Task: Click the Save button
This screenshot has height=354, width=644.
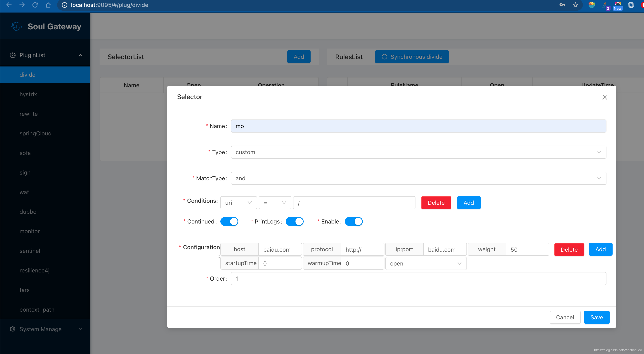Action: point(596,317)
